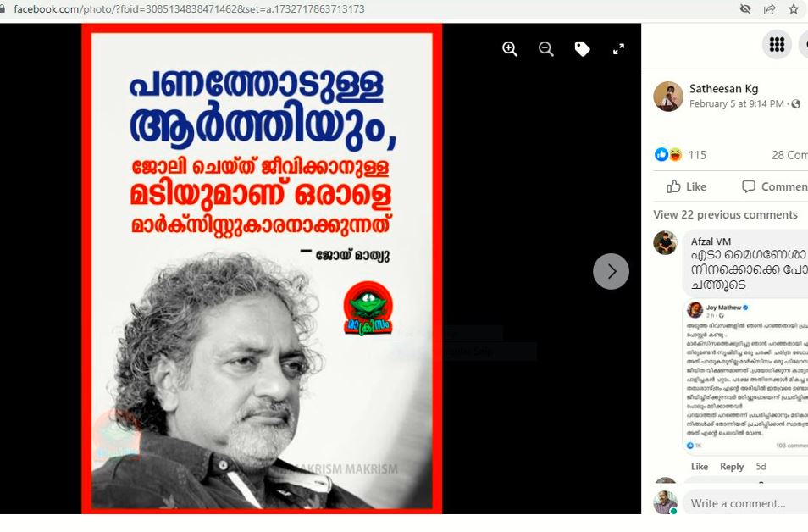Click the crossed-out eye icon in the address bar
808x532 pixels.
tap(745, 8)
